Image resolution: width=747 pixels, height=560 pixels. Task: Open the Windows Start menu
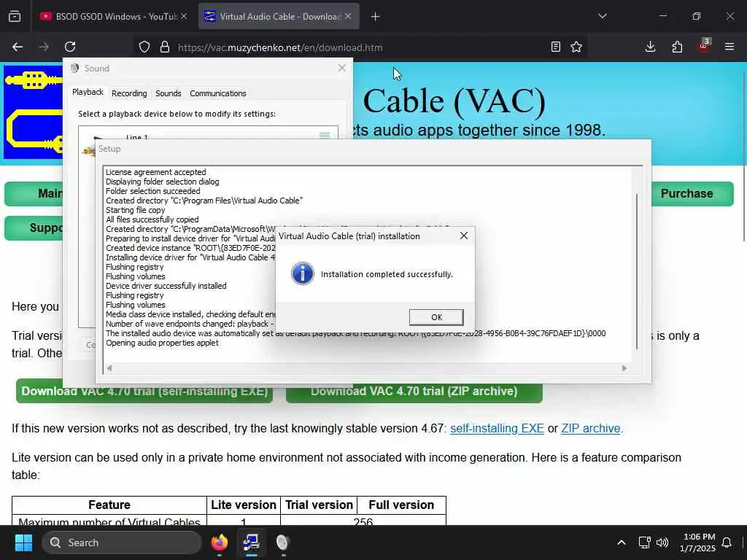click(x=23, y=542)
